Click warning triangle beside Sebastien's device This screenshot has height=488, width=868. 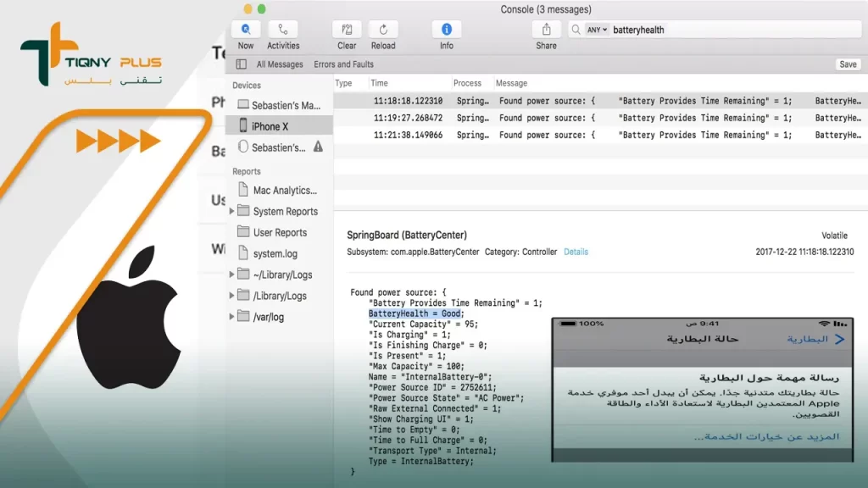coord(318,147)
